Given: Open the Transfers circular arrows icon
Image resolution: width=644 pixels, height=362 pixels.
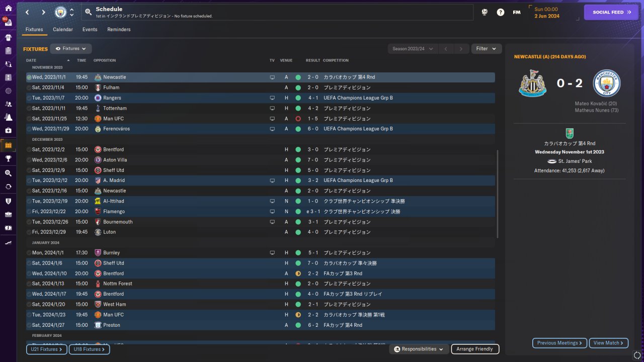Looking at the screenshot, I should [8, 187].
